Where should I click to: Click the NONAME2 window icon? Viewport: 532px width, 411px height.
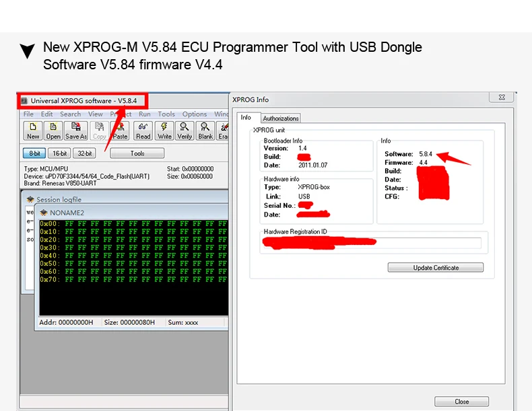pyautogui.click(x=43, y=213)
